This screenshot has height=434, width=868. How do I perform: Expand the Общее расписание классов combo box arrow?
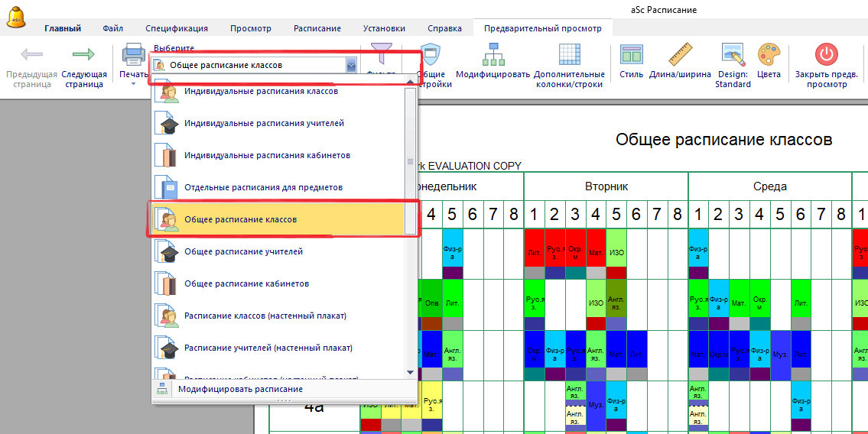click(x=351, y=66)
